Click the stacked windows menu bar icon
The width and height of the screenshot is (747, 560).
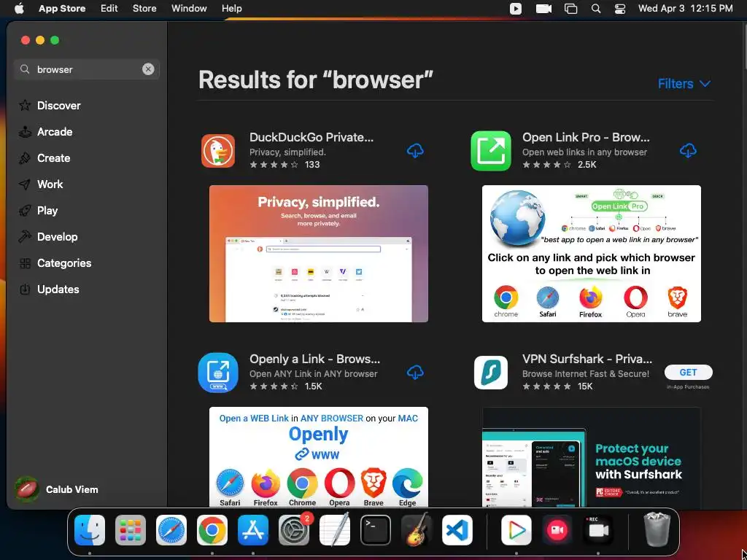(570, 8)
